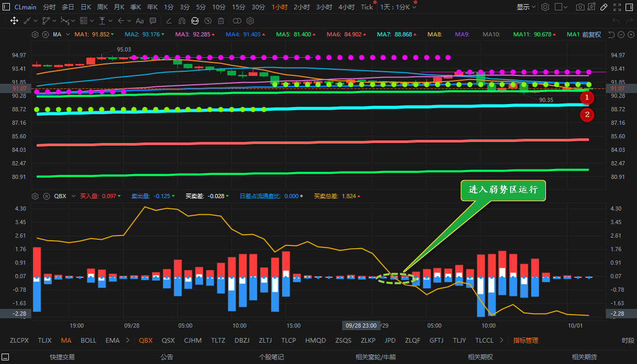
Task: Open the 显示 display dropdown
Action: [526, 7]
